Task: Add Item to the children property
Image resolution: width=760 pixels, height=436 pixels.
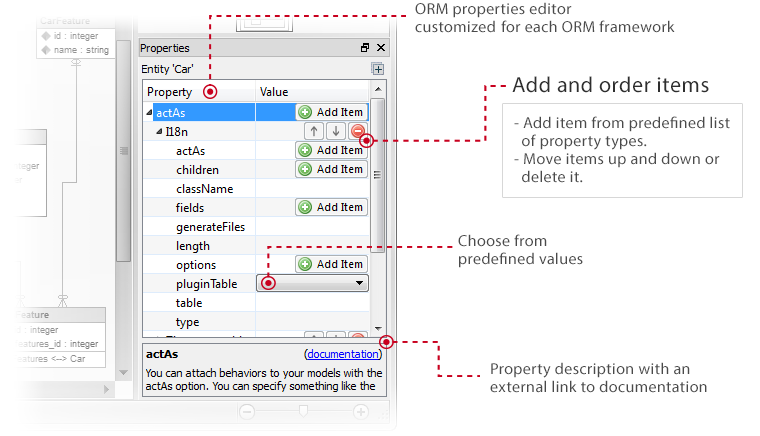Action: [331, 169]
